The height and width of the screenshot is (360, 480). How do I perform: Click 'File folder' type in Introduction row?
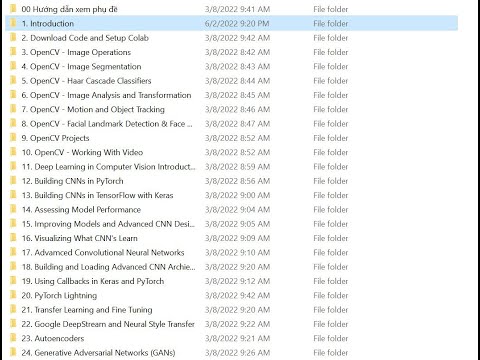tap(331, 24)
